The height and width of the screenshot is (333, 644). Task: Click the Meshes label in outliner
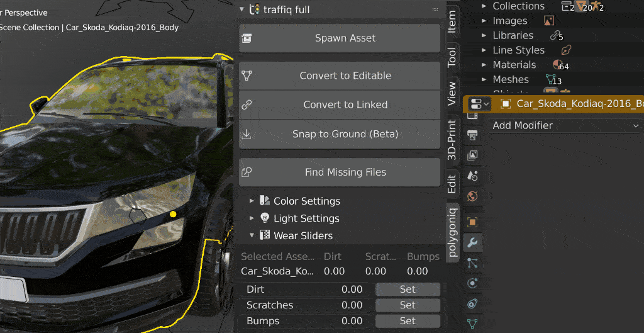511,79
